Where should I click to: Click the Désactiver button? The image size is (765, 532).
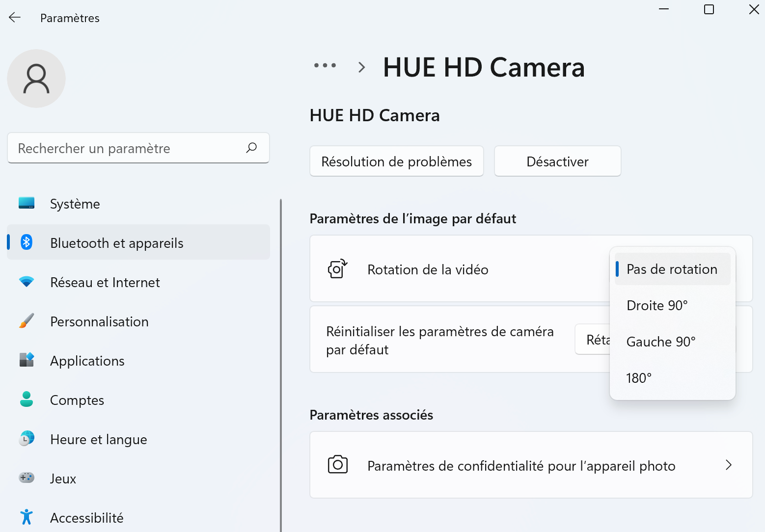pos(557,161)
